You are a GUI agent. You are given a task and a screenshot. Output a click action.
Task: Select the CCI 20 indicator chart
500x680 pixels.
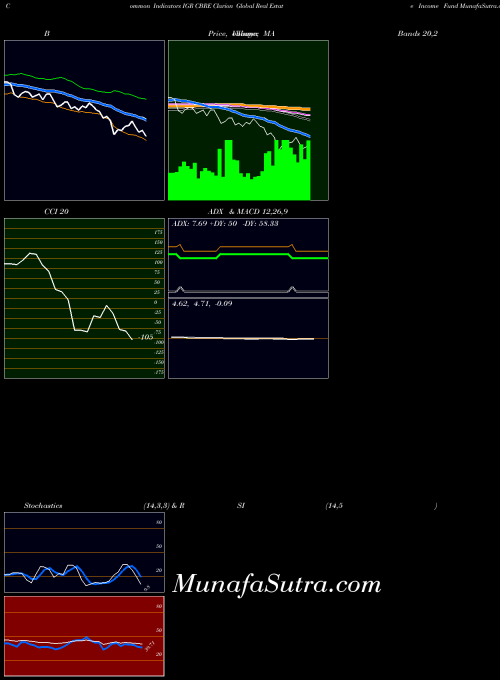pyautogui.click(x=85, y=298)
